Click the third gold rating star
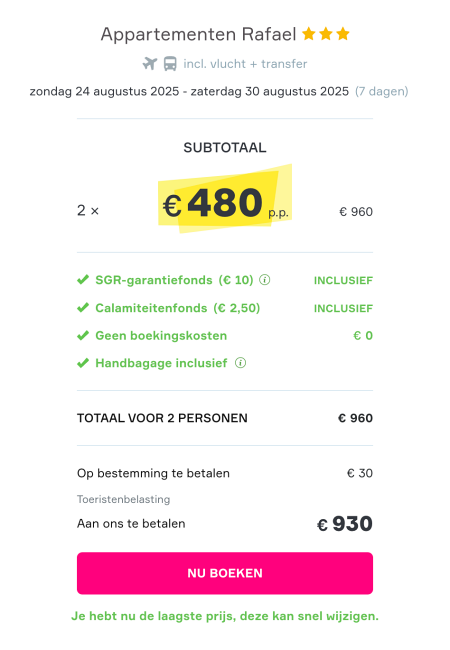 [x=343, y=34]
